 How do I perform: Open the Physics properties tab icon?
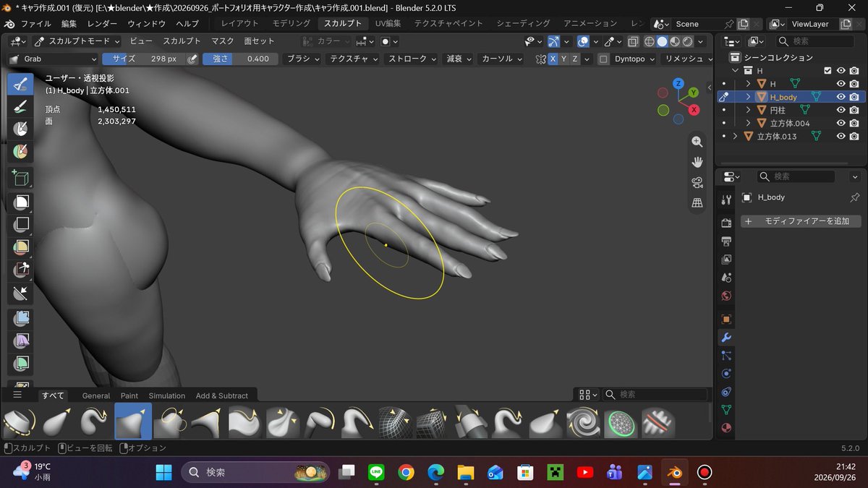tap(726, 374)
